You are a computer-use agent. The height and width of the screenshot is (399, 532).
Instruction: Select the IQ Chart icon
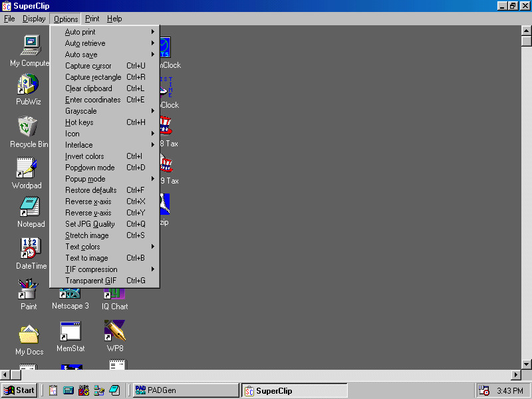[x=114, y=294]
